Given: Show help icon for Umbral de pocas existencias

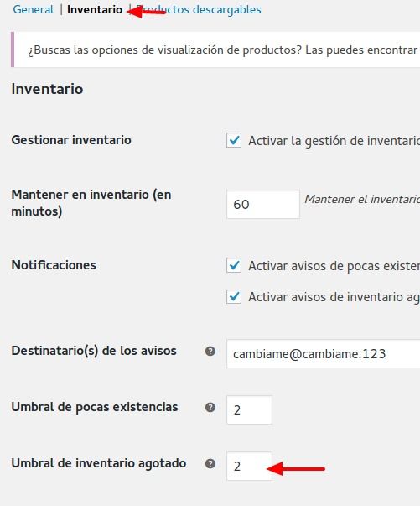Looking at the screenshot, I should click(x=210, y=407).
